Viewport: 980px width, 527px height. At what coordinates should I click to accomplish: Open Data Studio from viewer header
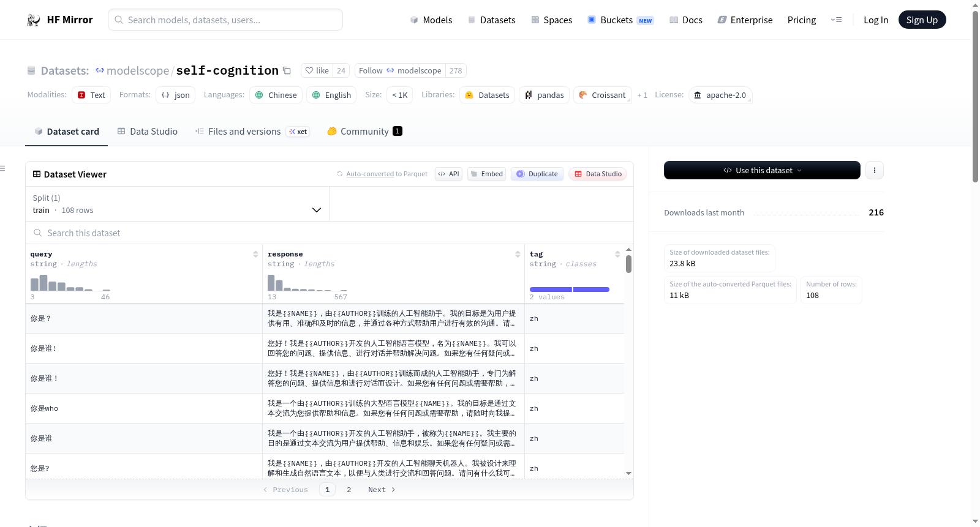[598, 174]
